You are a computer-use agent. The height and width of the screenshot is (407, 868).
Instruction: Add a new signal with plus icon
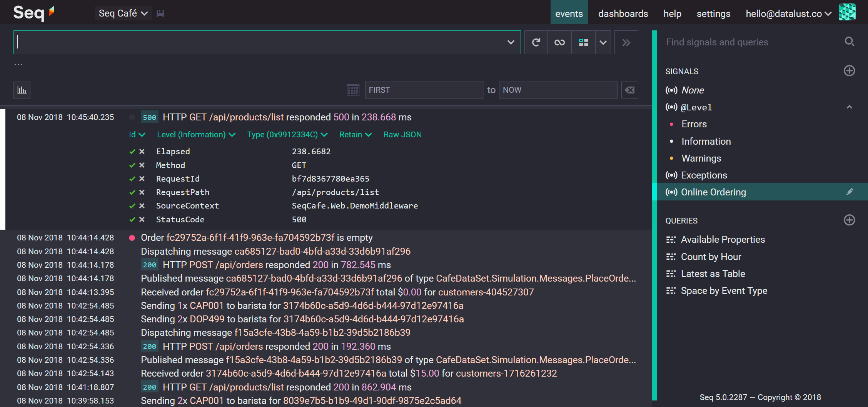849,71
